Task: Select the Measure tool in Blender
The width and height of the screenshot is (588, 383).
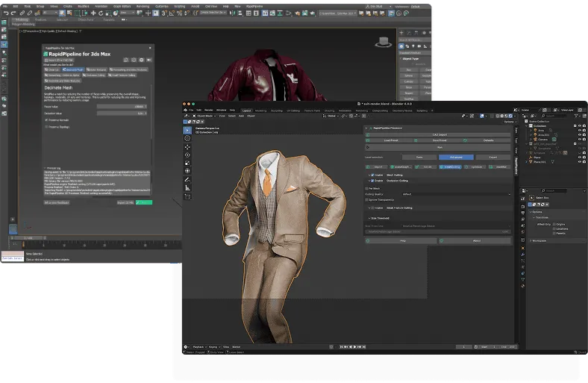Action: pos(187,190)
